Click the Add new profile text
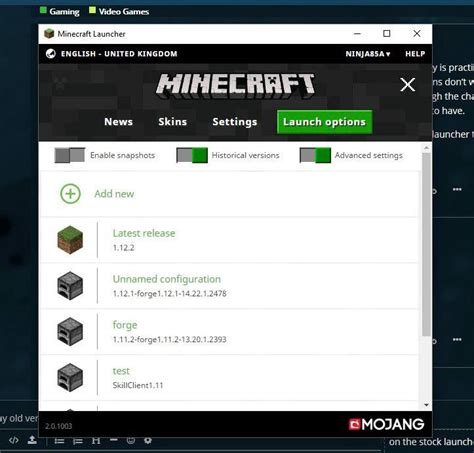 coord(114,194)
